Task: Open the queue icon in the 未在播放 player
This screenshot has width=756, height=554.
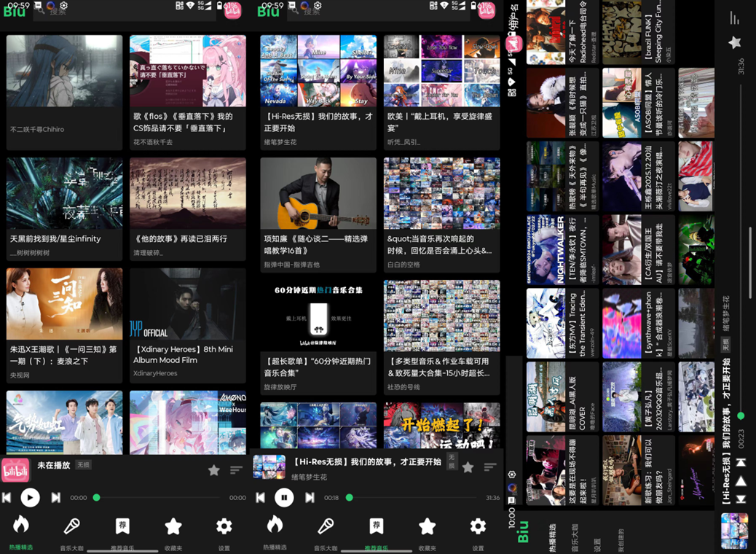Action: point(236,470)
